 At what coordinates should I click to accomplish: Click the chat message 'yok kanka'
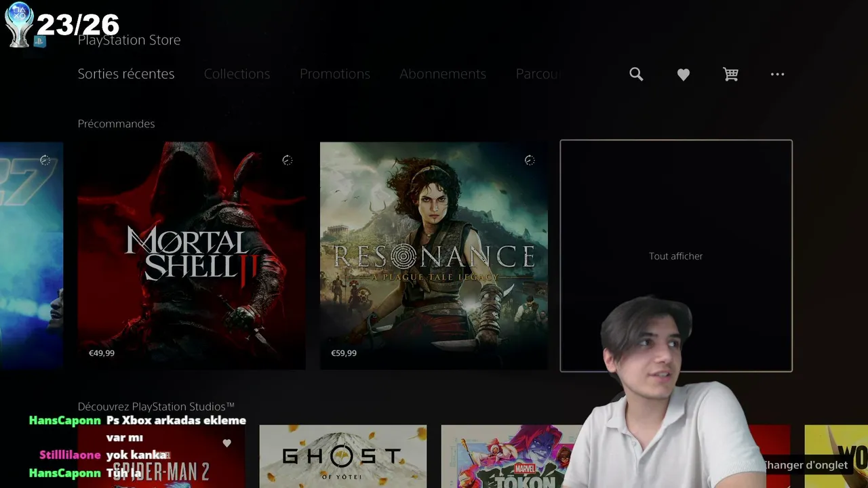(x=136, y=455)
